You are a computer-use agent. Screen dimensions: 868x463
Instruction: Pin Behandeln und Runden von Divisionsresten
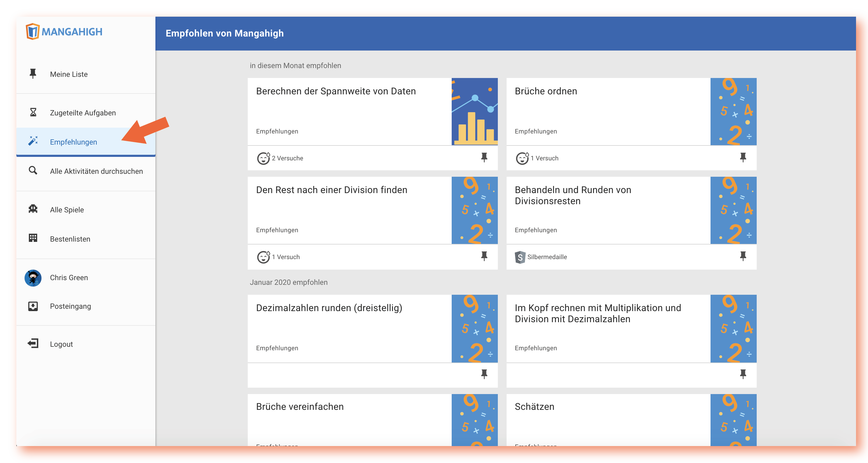743,256
